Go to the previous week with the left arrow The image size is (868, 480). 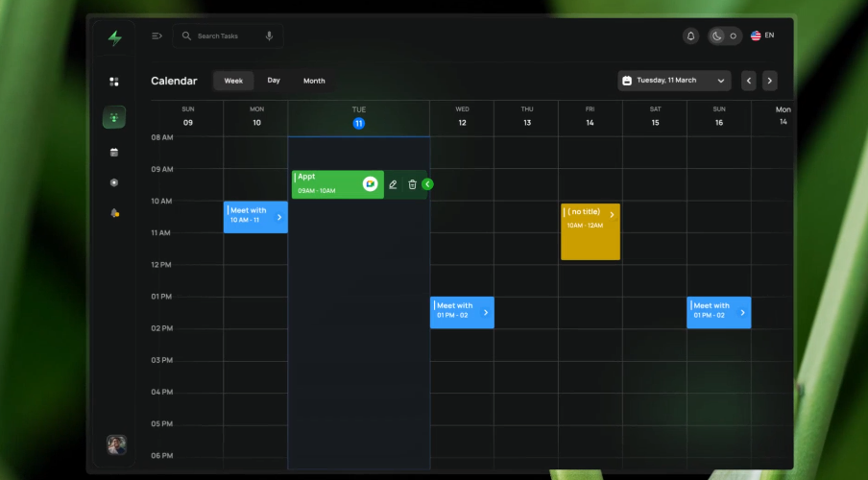[749, 81]
